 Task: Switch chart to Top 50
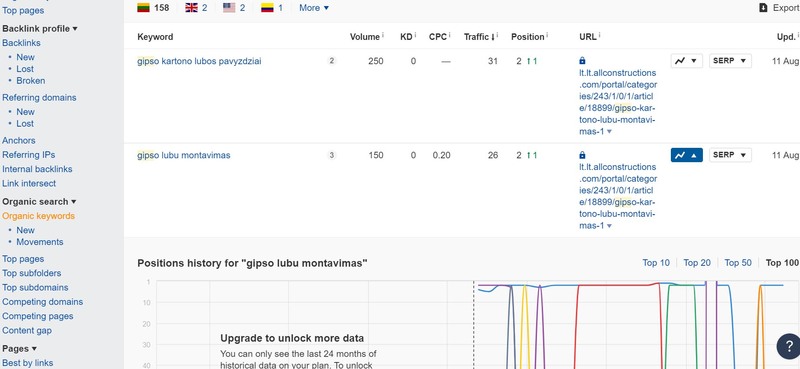[738, 263]
